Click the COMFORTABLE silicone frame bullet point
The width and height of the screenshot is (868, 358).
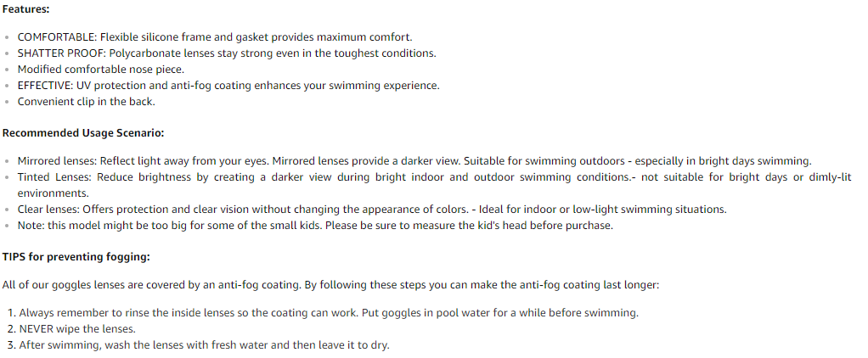[214, 37]
